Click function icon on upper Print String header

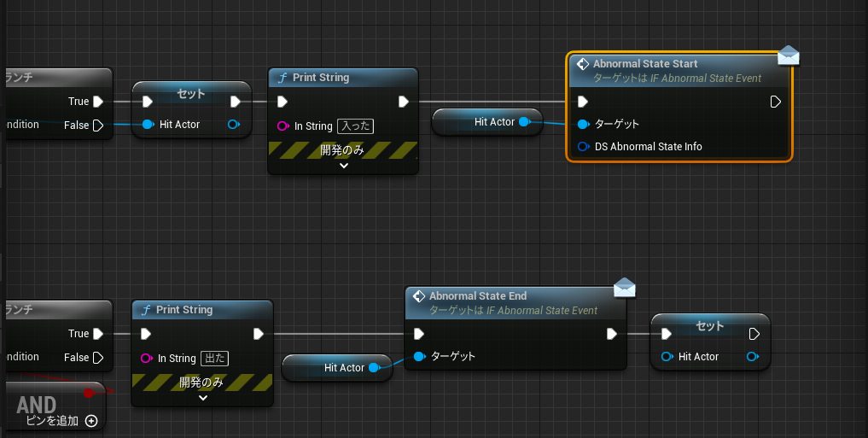pos(283,78)
